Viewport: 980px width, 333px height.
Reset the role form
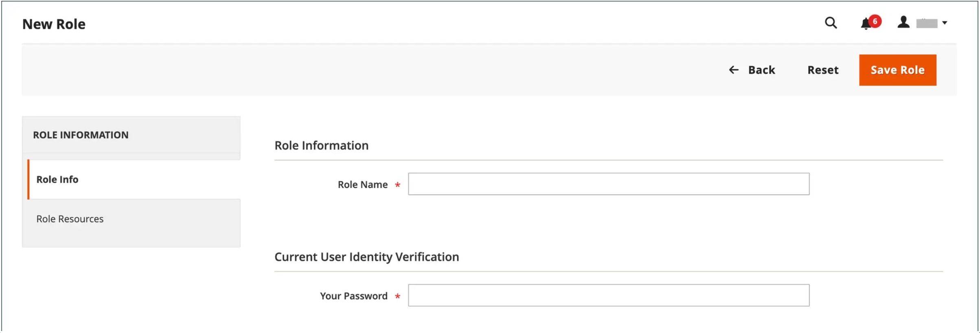822,70
